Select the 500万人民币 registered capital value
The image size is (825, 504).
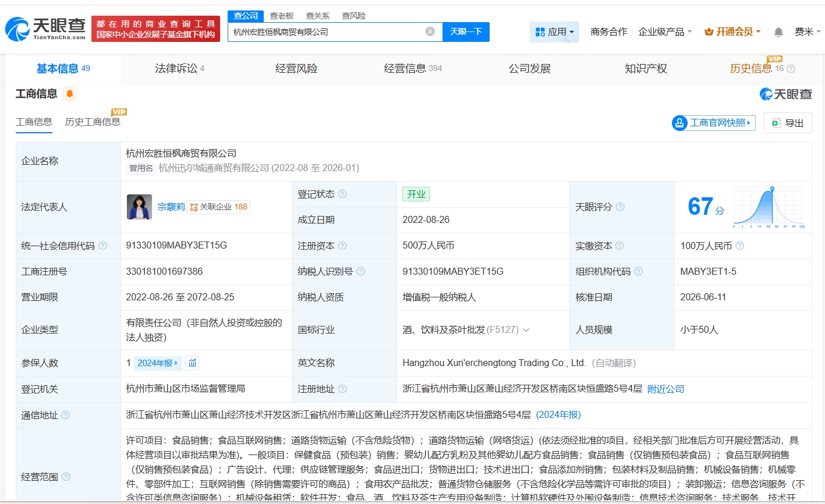tap(429, 246)
